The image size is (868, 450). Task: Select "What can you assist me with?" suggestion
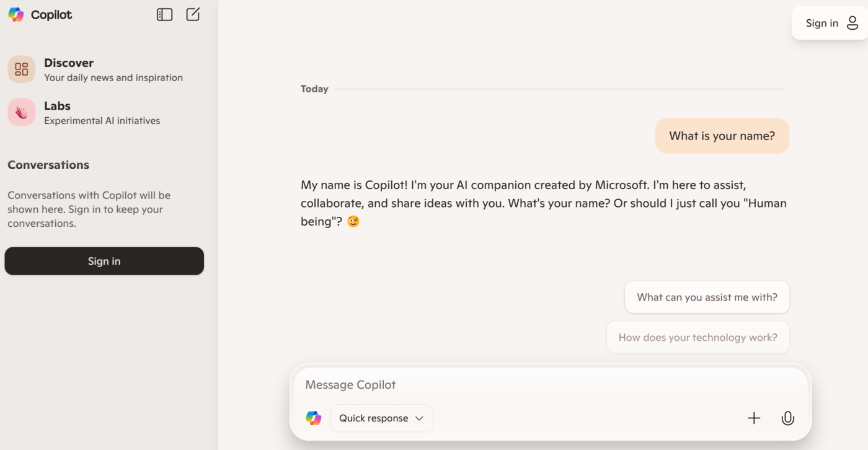pos(707,298)
